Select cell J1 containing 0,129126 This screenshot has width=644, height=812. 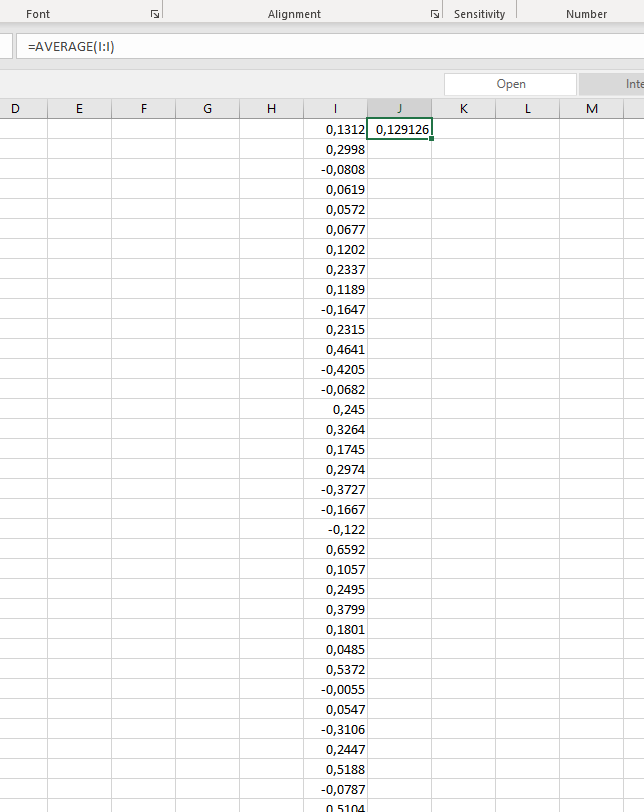tap(399, 129)
